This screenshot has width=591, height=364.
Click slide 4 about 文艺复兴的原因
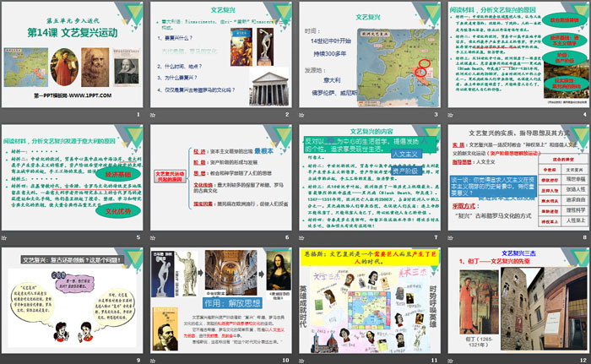pos(517,55)
